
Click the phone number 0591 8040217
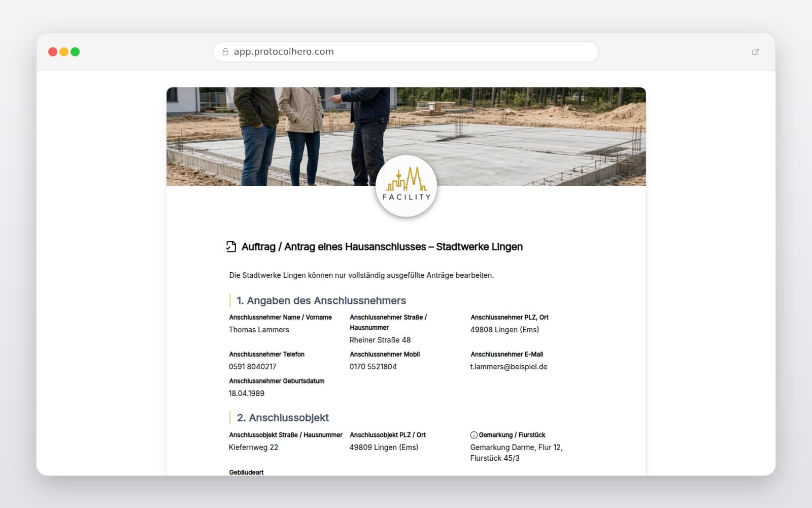252,367
